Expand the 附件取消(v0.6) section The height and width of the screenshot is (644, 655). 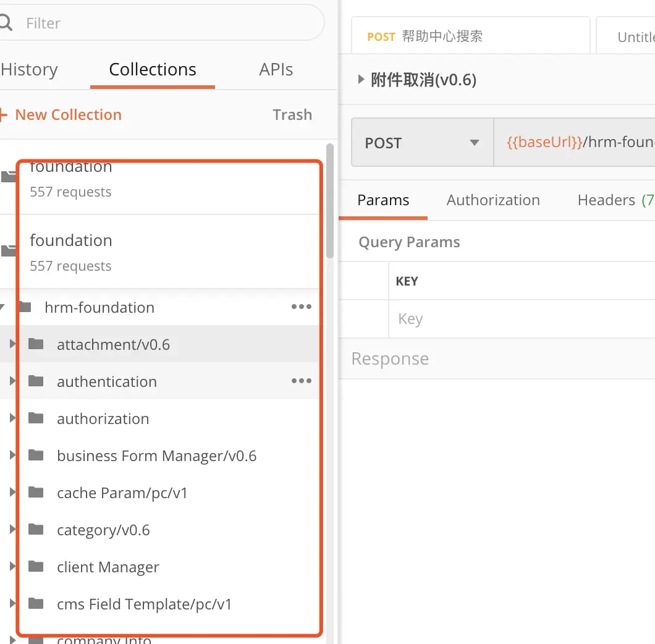tap(360, 79)
